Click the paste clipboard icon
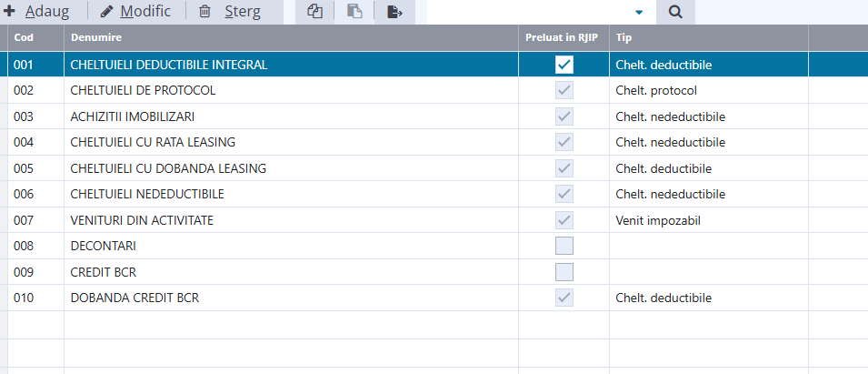Screen dimensions: 868x374 [354, 12]
